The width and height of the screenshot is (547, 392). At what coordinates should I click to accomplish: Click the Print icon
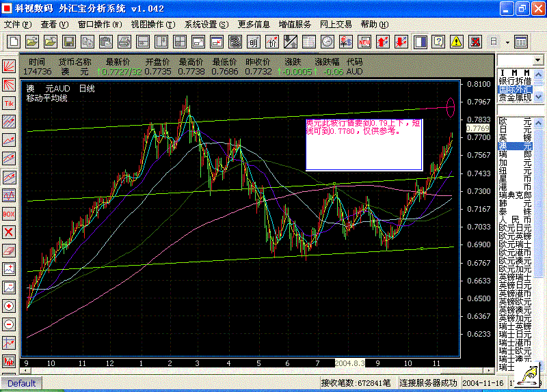coord(124,42)
